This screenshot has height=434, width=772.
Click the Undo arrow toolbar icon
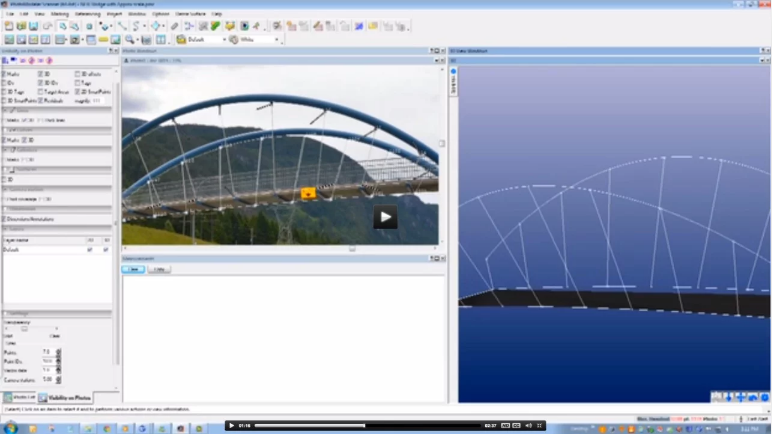point(47,26)
